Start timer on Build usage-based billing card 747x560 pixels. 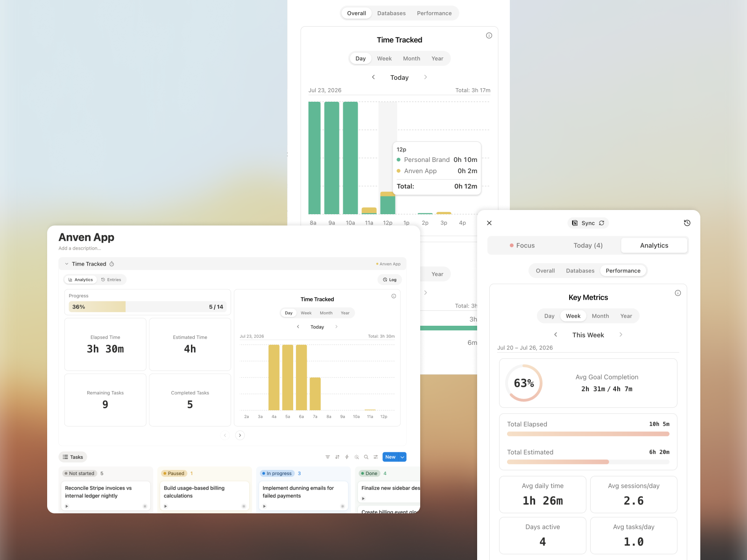pos(166,506)
